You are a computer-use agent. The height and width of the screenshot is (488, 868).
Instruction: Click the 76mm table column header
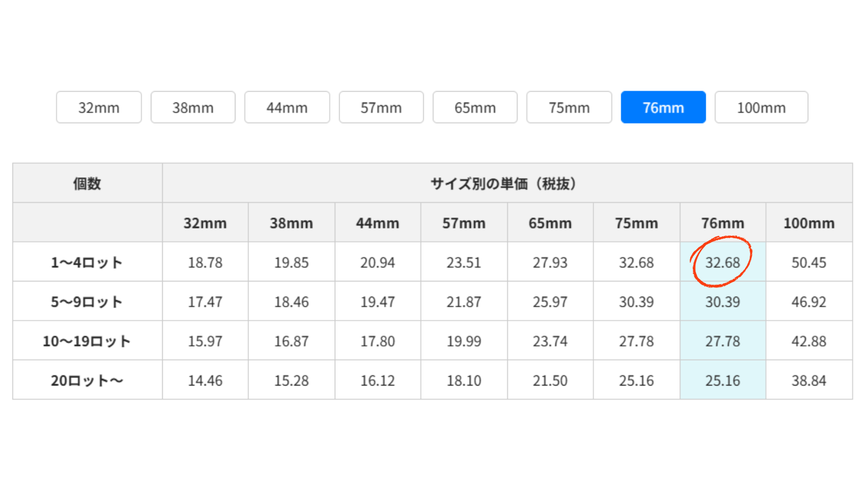pos(722,223)
